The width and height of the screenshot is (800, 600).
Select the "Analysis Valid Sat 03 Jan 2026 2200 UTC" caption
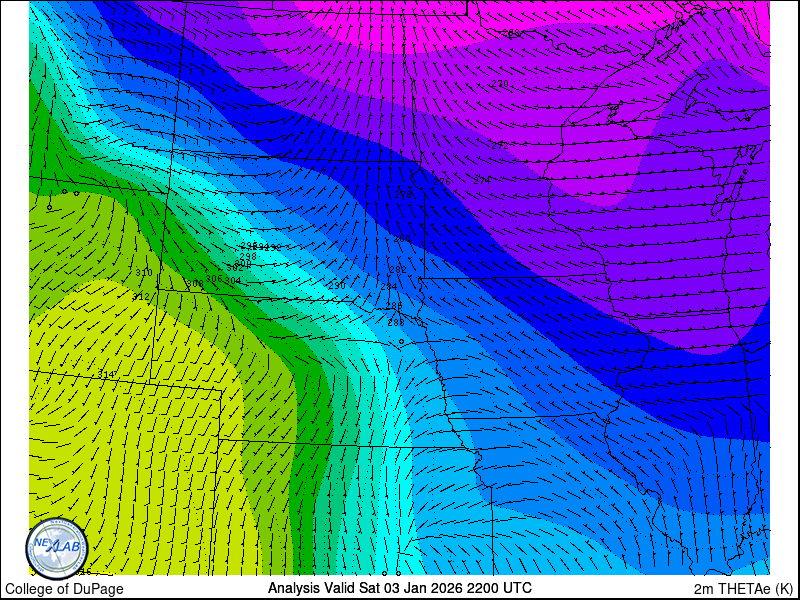400,587
